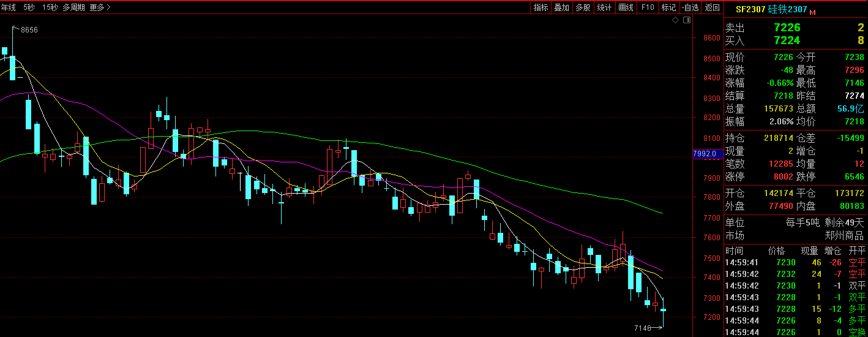Expand 更多 period options

pos(100,7)
